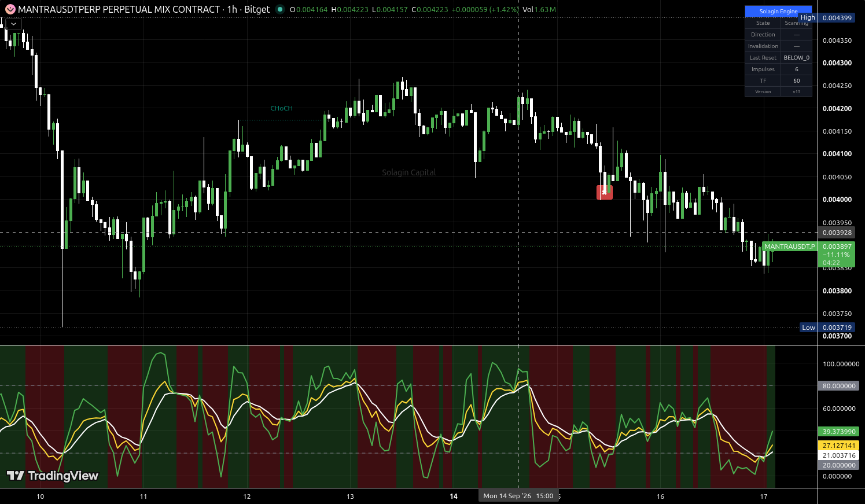Click the TF value 60 in the table
This screenshot has height=504, width=865.
point(796,81)
